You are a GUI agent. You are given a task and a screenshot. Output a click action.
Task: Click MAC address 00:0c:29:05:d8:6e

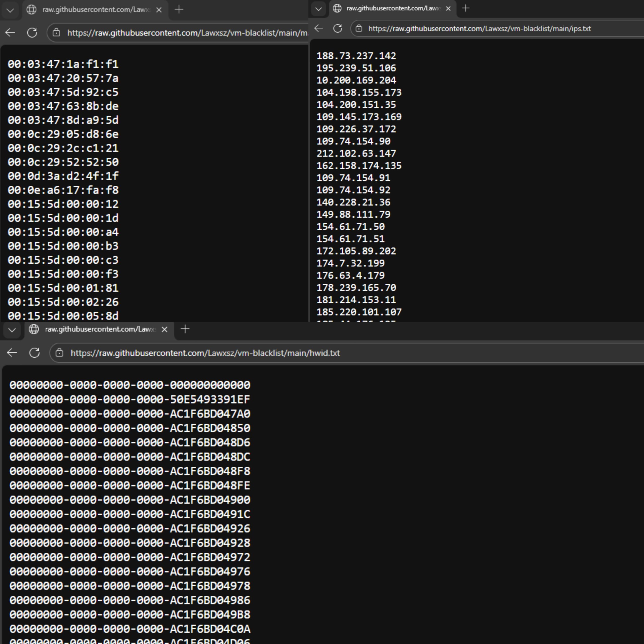click(63, 134)
